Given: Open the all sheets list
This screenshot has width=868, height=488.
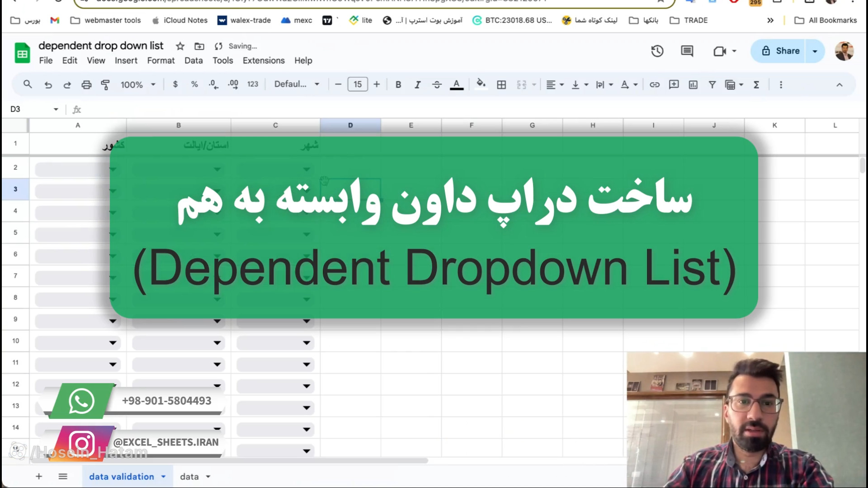Looking at the screenshot, I should 63,477.
